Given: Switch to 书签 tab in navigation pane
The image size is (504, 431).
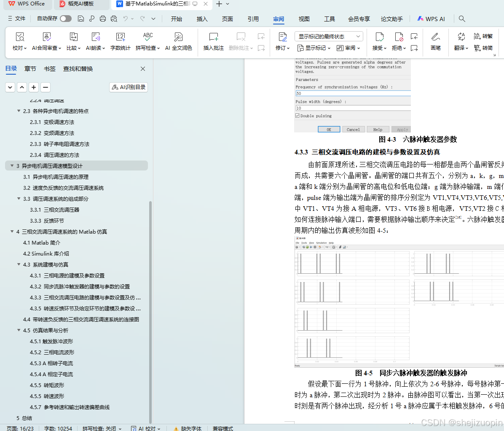Looking at the screenshot, I should (49, 69).
